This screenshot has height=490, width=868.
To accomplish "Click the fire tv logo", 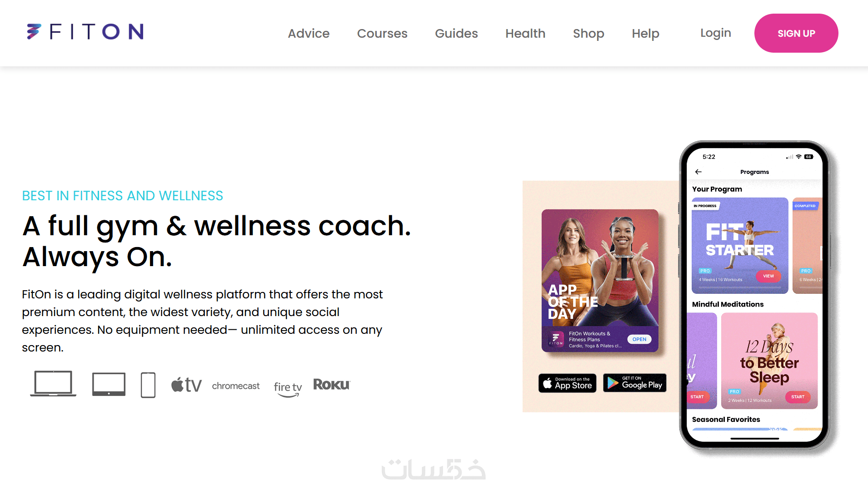I will 288,389.
